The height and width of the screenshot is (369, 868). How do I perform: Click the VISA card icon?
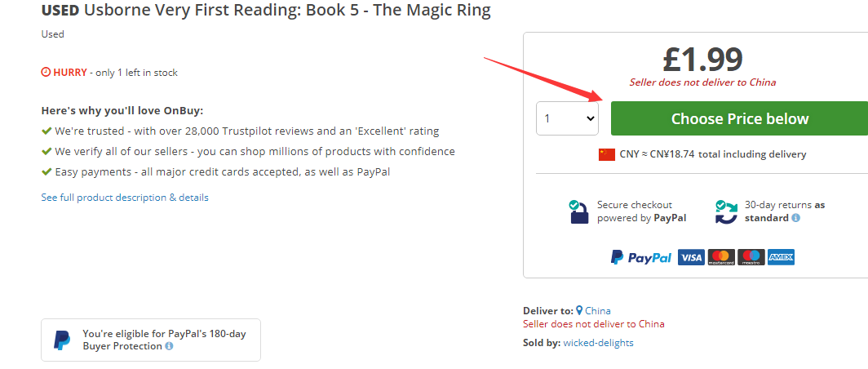[x=691, y=257]
